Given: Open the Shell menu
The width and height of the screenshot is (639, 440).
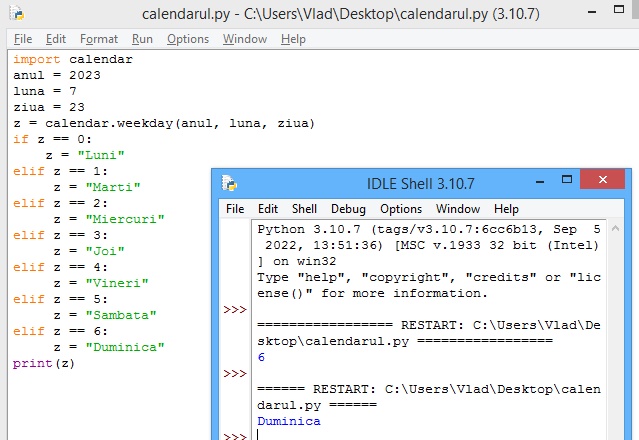Looking at the screenshot, I should coord(304,209).
